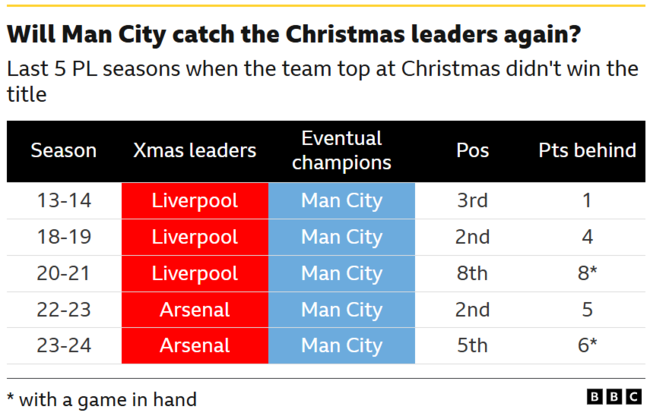Viewport: 650px width, 419px height.
Task: Select the red Liverpool cell for 18-19
Action: [x=194, y=237]
